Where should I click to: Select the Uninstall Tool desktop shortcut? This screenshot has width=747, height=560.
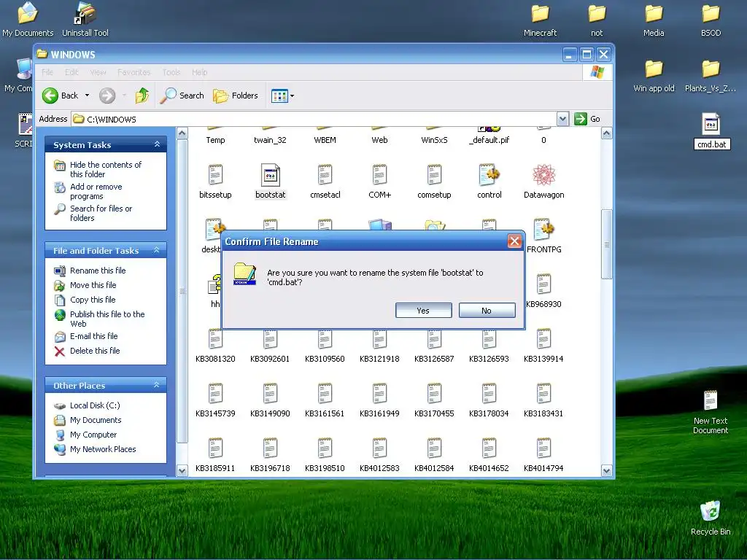click(85, 20)
